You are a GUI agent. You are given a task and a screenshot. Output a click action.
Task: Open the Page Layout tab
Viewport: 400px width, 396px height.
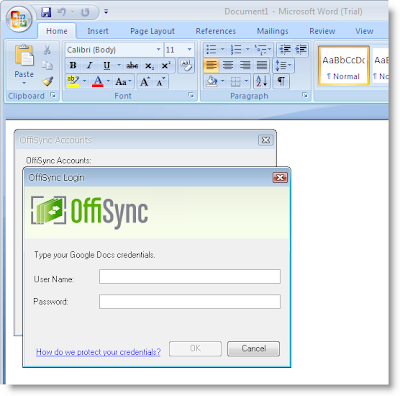click(152, 31)
